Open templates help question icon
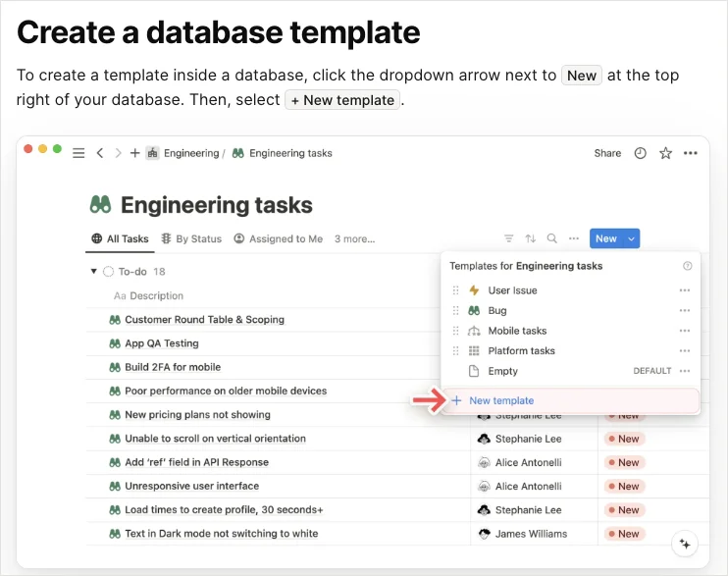Image resolution: width=728 pixels, height=576 pixels. tap(688, 266)
